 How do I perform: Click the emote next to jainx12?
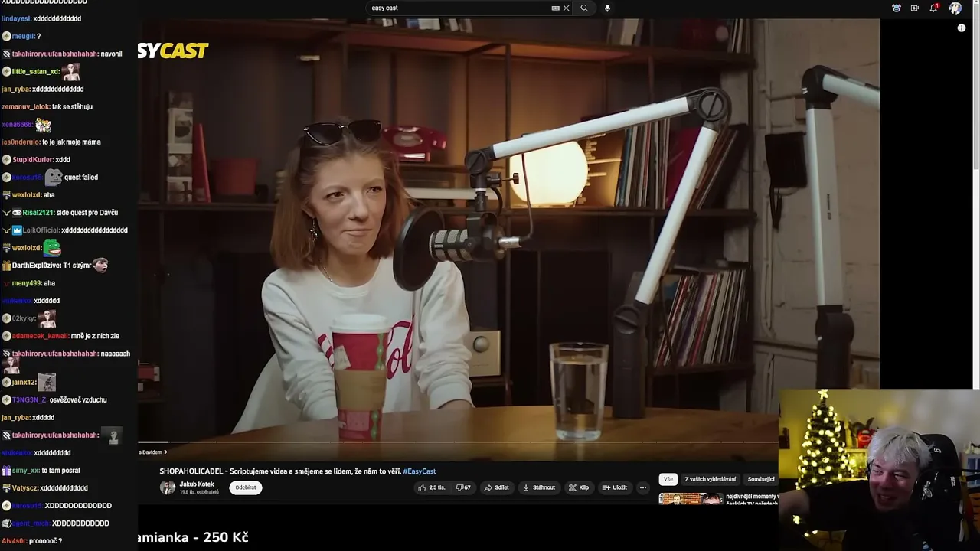47,382
